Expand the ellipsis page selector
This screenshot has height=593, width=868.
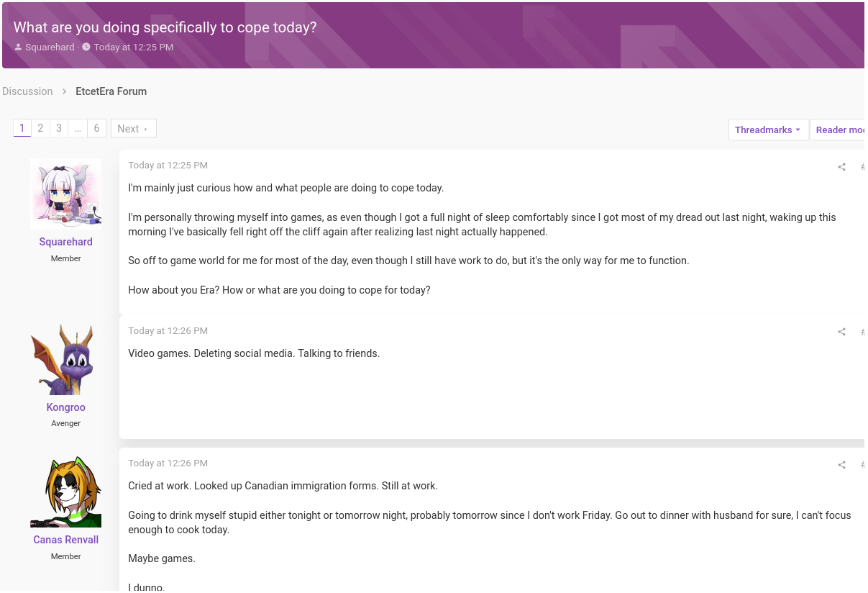[x=78, y=128]
